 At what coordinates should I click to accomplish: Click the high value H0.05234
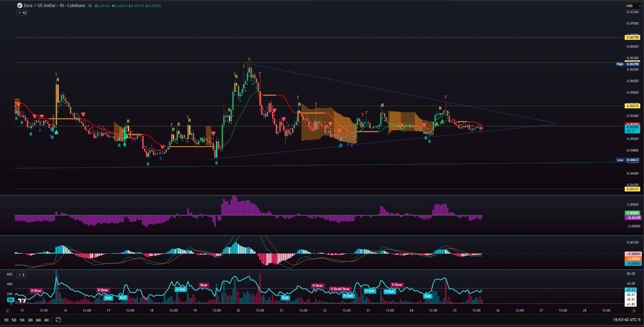[119, 6]
